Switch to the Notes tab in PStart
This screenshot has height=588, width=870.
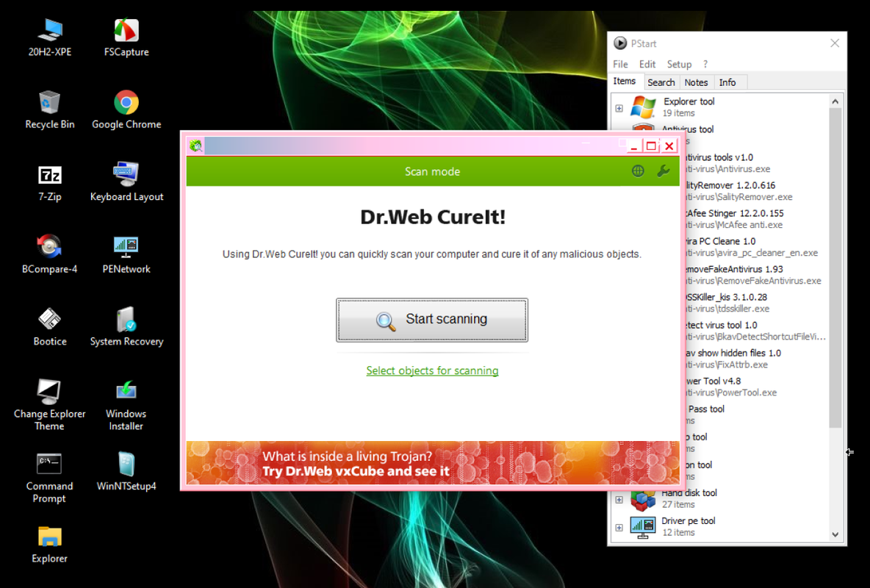(x=696, y=82)
